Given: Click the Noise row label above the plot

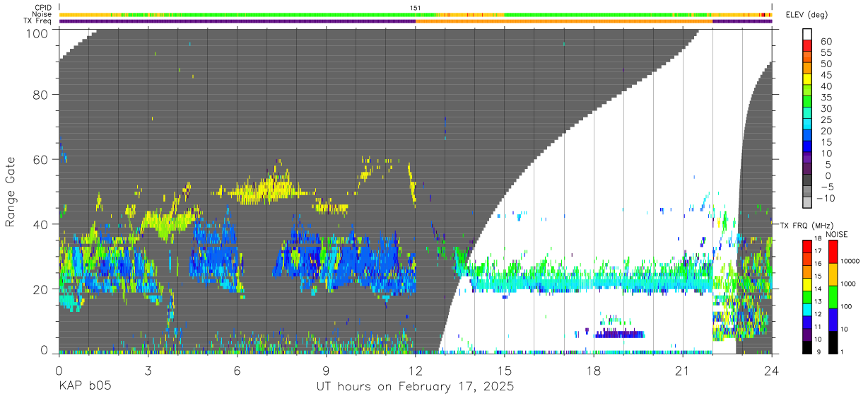Looking at the screenshot, I should (x=42, y=14).
